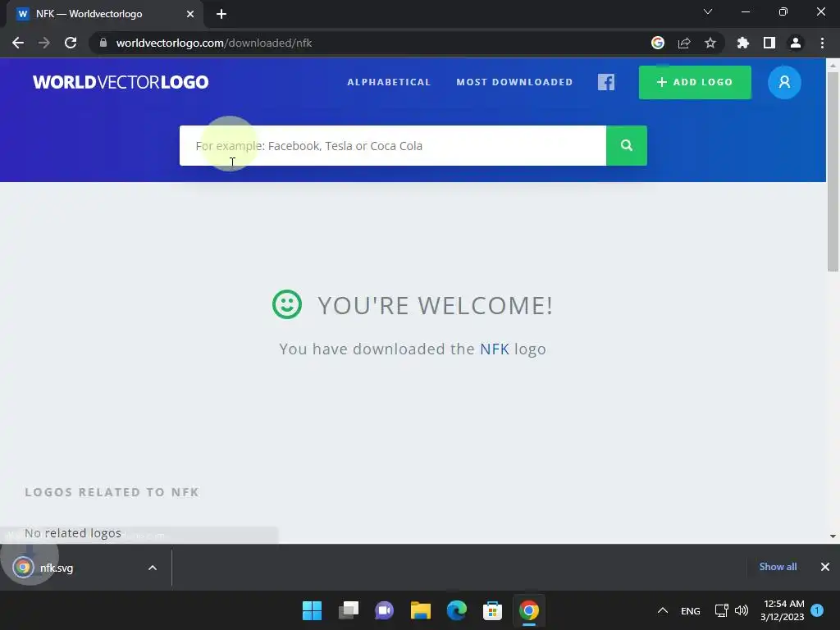Follow the NFK logo link
840x630 pixels.
tap(494, 349)
